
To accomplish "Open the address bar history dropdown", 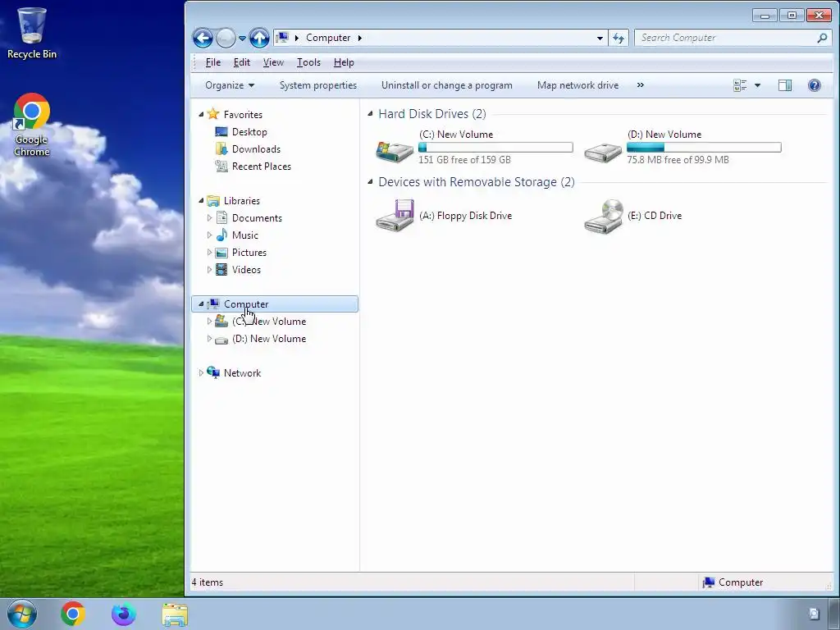I will [x=600, y=38].
